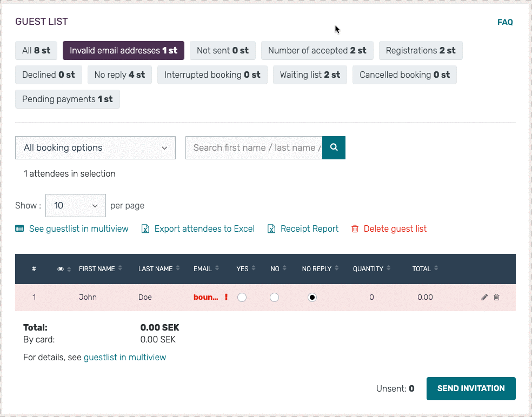Sort by Total column arrows
The image size is (532, 417).
click(436, 268)
